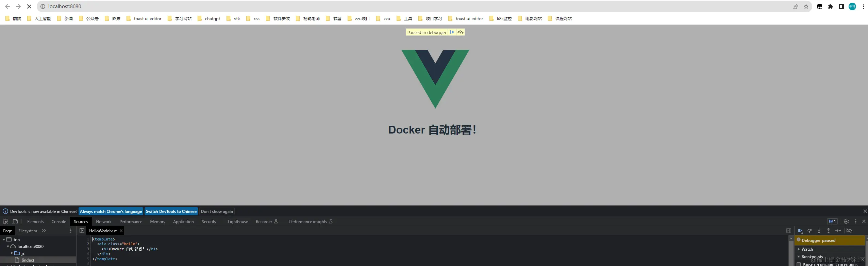868x266 pixels.
Task: Collapse the localhost:8080 tree node
Action: pyautogui.click(x=8, y=246)
